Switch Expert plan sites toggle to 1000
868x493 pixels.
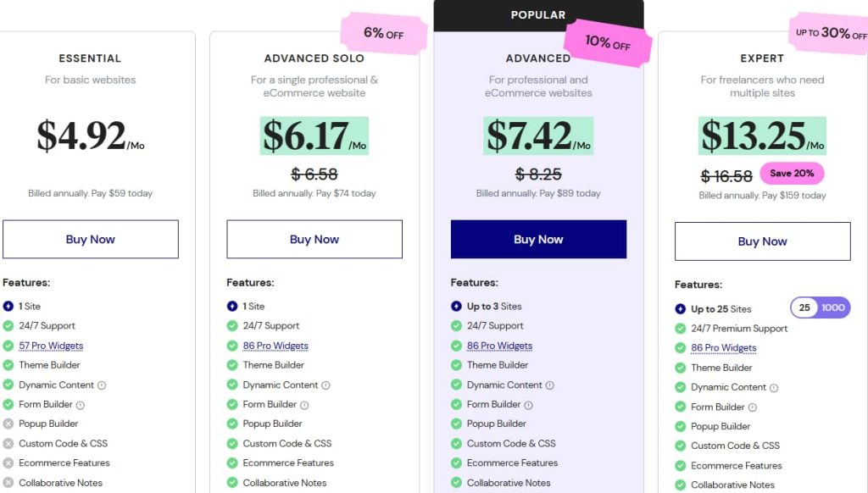[x=833, y=307]
